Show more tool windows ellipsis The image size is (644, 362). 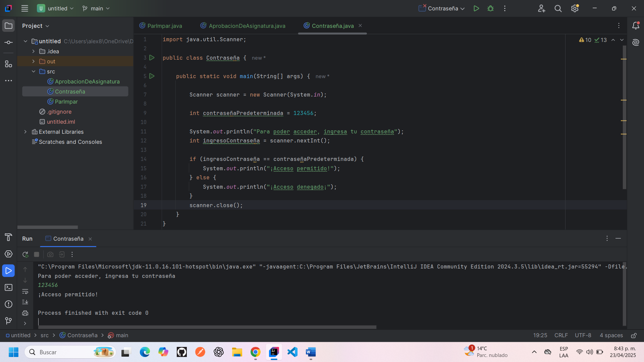click(x=8, y=81)
